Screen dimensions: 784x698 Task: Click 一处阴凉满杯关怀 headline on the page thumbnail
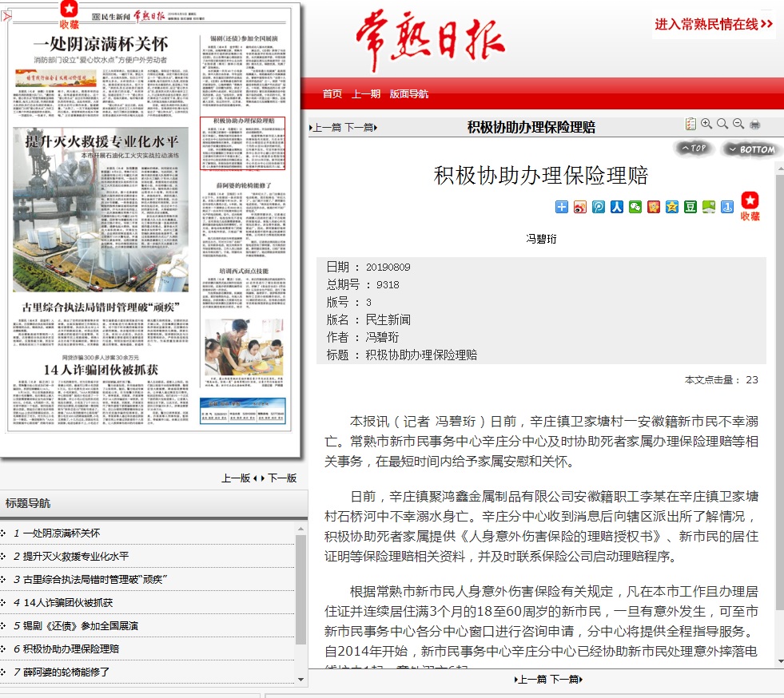101,44
